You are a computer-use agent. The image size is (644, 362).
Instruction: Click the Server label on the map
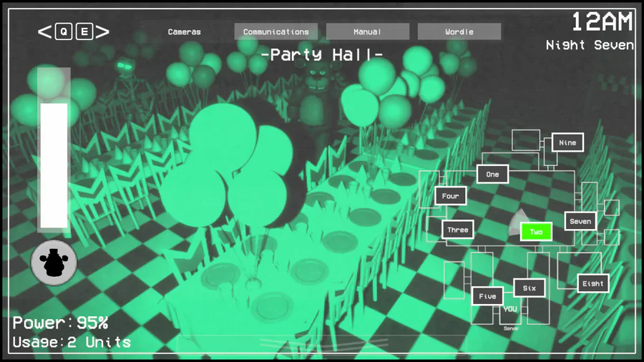(x=511, y=328)
